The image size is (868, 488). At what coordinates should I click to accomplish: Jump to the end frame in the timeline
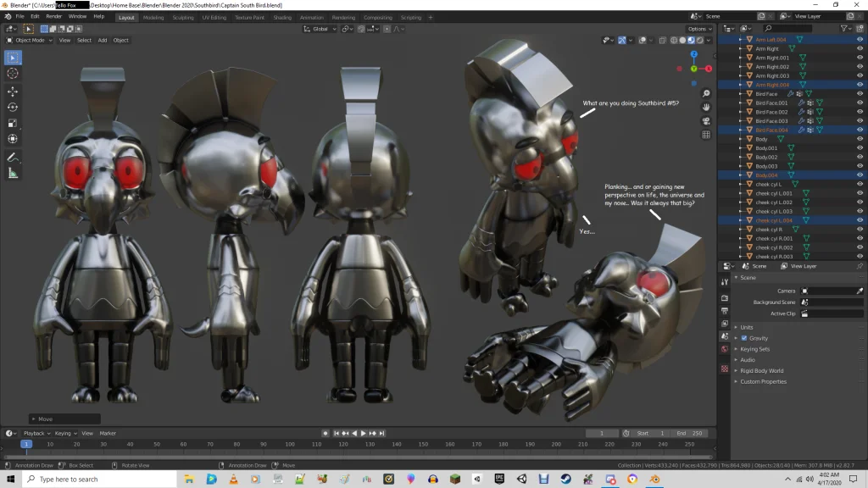coord(381,434)
